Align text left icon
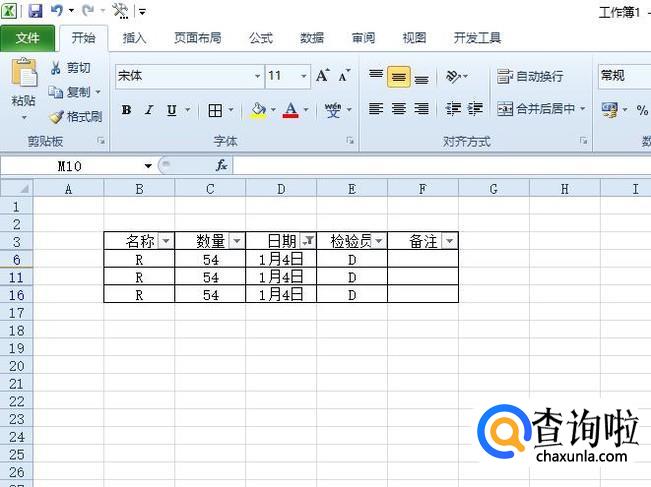 click(x=376, y=109)
